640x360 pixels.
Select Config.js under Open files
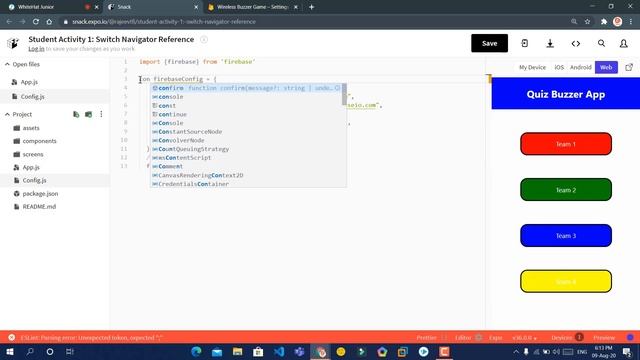pos(32,97)
